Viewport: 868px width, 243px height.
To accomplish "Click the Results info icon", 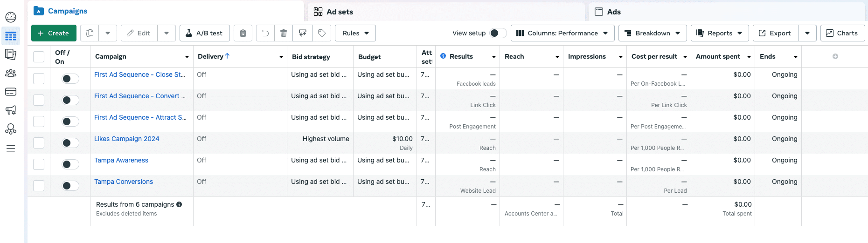I will pyautogui.click(x=443, y=56).
